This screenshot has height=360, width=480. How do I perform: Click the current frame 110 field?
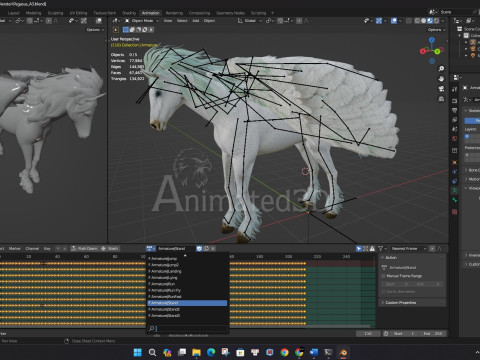tap(368, 333)
